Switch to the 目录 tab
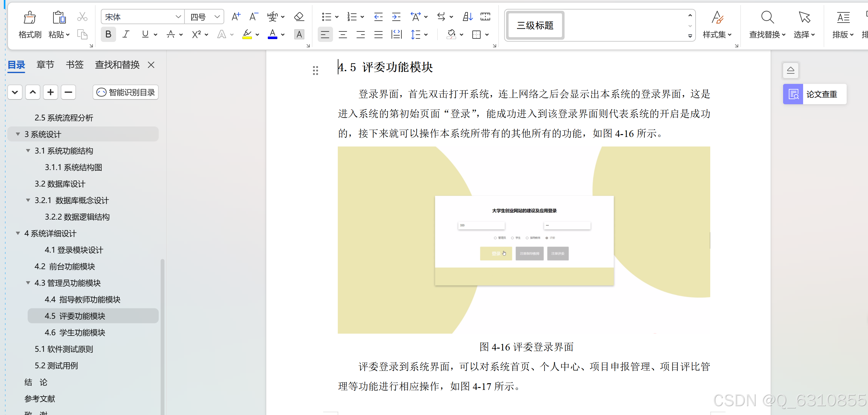The height and width of the screenshot is (415, 868). [x=17, y=65]
